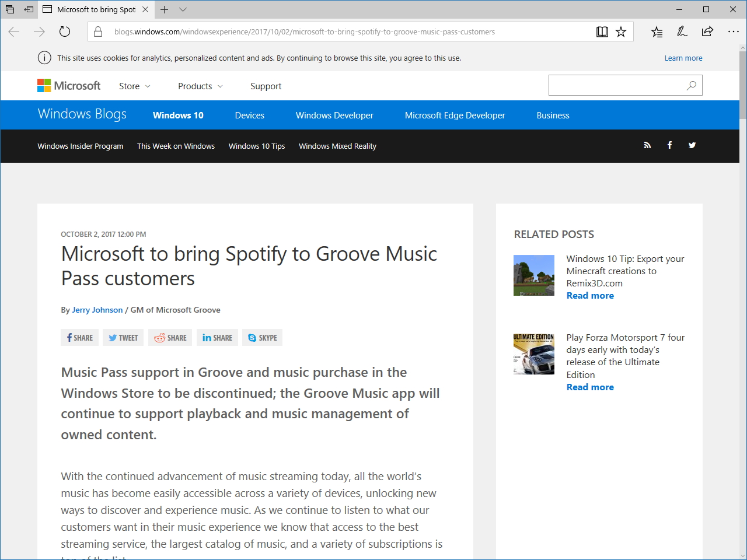Expand the Store dropdown
Viewport: 747px width, 560px height.
(x=135, y=86)
